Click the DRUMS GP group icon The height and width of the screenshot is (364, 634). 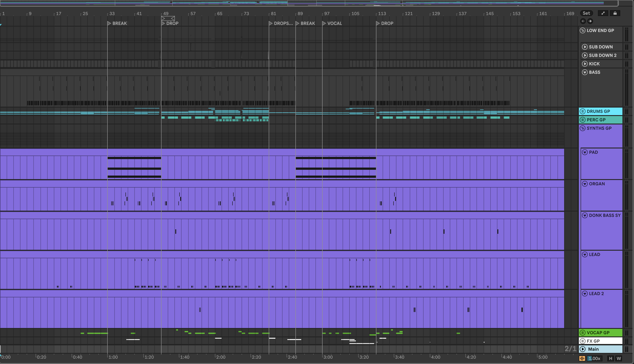582,111
